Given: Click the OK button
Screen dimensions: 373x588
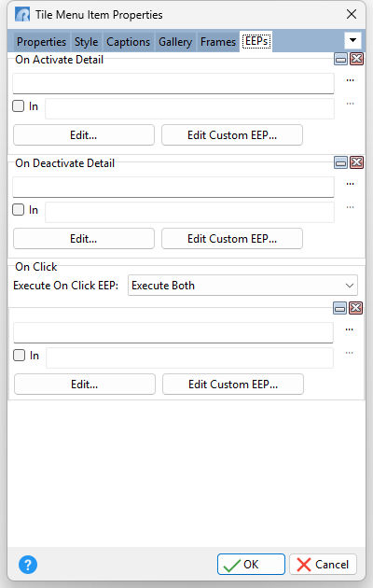Looking at the screenshot, I should [251, 565].
